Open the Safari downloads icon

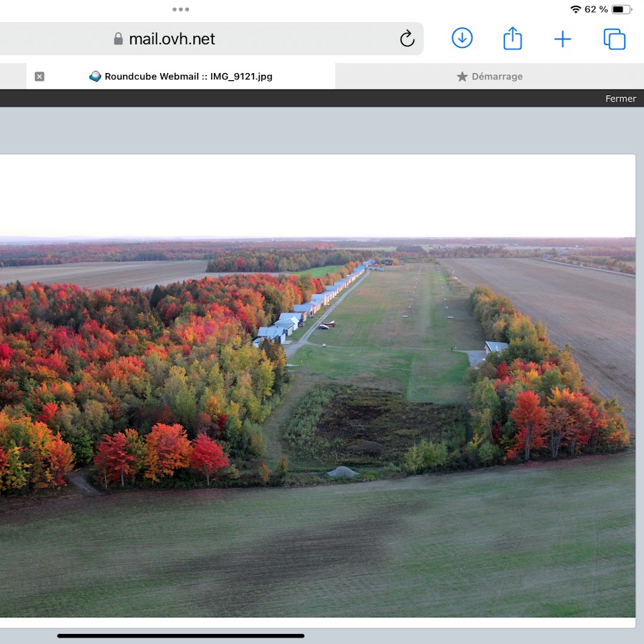(462, 38)
